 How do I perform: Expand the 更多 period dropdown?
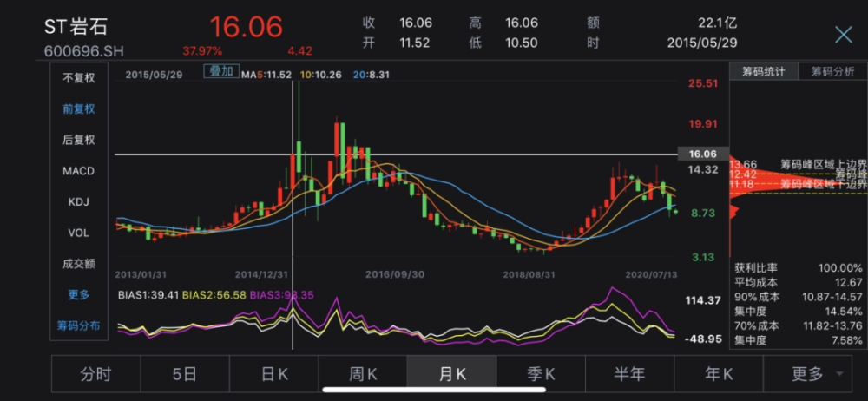[x=816, y=374]
